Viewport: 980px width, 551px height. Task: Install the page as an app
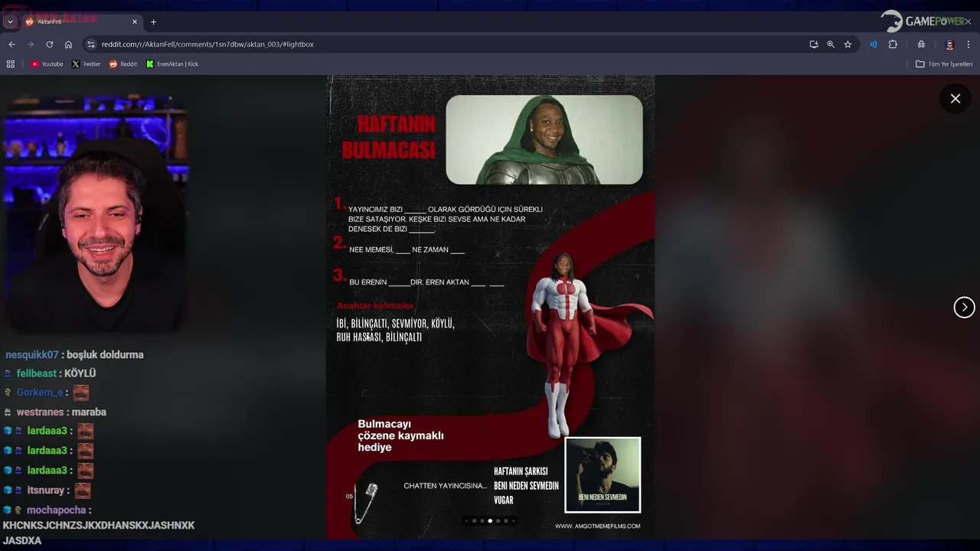tap(814, 44)
